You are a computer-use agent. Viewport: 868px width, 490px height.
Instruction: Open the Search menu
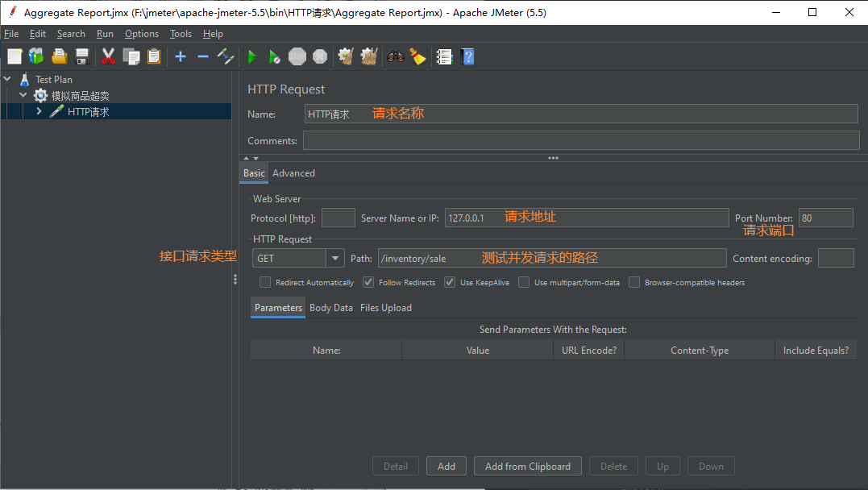tap(71, 34)
